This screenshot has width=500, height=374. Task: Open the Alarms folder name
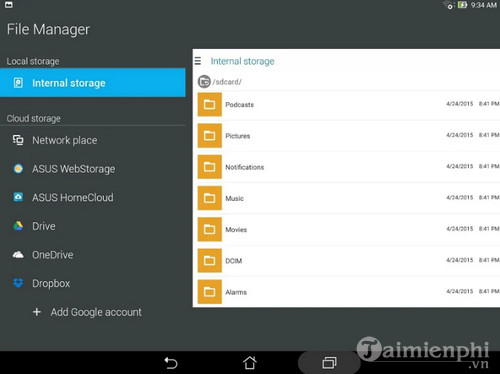click(236, 292)
